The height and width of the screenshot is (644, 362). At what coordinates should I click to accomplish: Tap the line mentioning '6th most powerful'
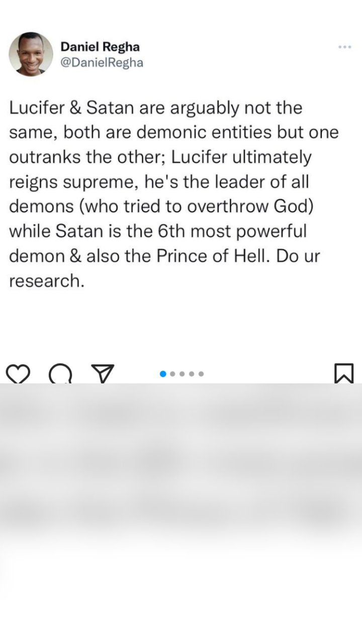pos(158,231)
